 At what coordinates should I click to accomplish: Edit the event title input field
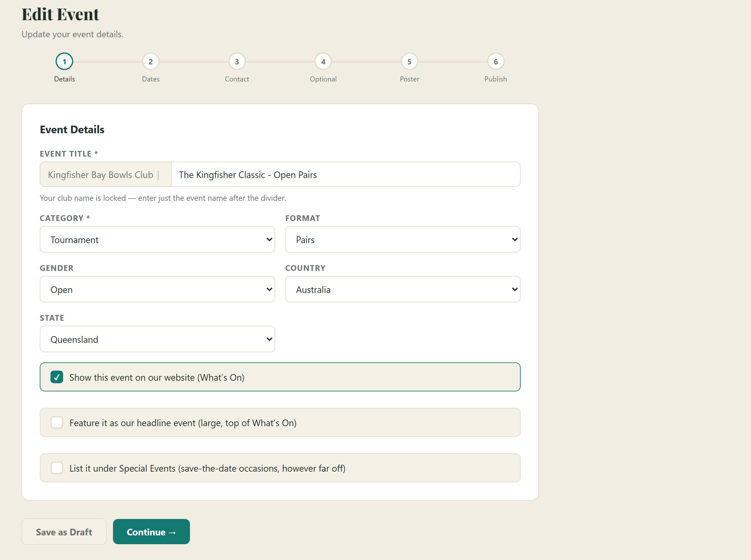[x=346, y=174]
